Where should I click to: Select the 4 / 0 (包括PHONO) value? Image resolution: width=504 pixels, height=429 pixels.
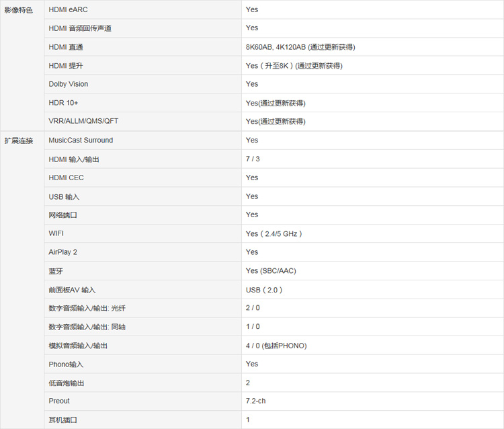pyautogui.click(x=276, y=346)
